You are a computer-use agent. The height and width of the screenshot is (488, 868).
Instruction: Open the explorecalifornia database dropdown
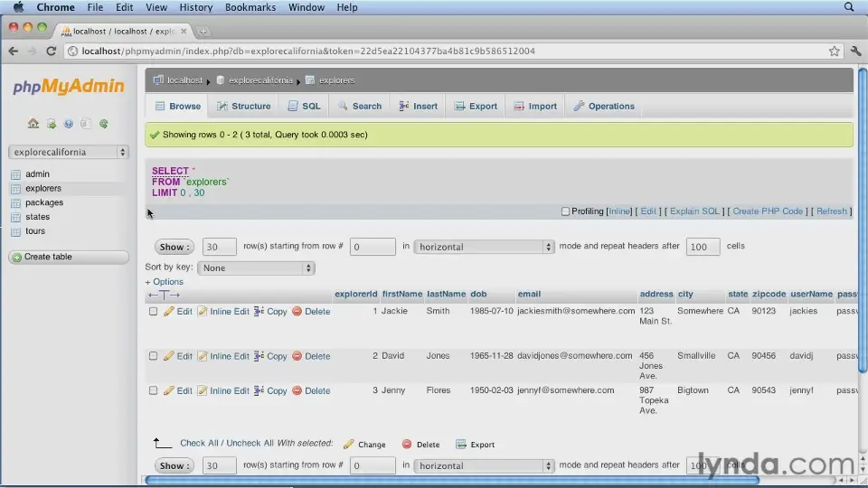[69, 152]
